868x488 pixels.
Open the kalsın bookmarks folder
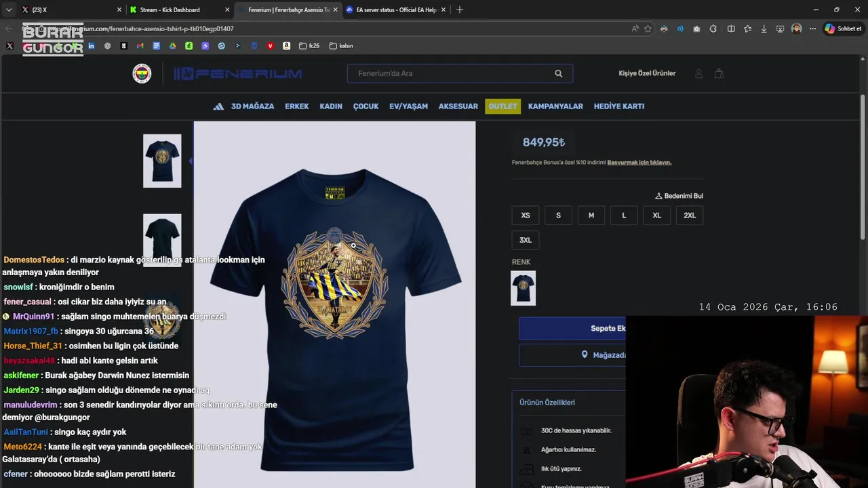341,46
